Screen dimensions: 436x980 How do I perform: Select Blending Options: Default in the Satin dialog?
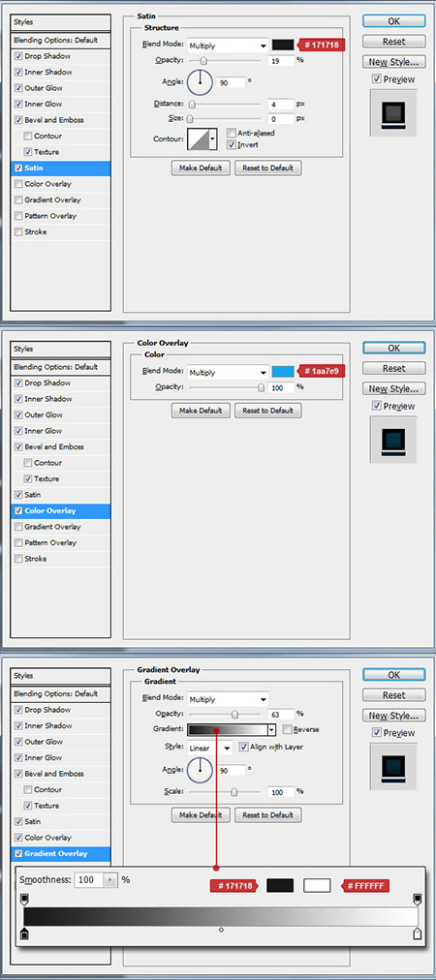click(61, 40)
